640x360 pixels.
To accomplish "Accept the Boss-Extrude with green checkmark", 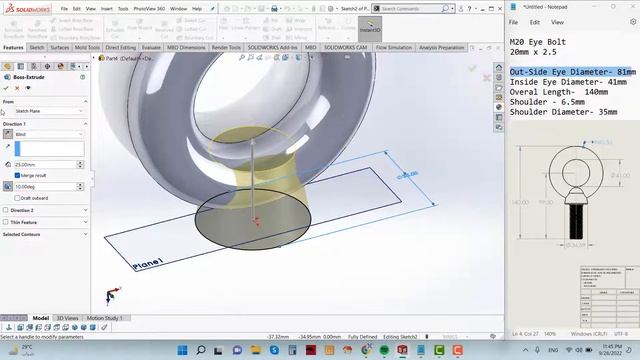I will coord(6,88).
